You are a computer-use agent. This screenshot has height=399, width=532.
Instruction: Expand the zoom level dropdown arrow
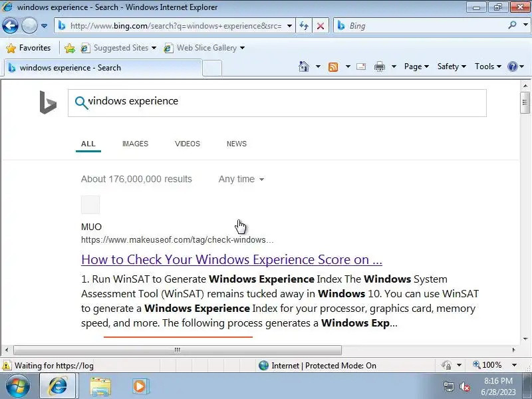click(514, 365)
